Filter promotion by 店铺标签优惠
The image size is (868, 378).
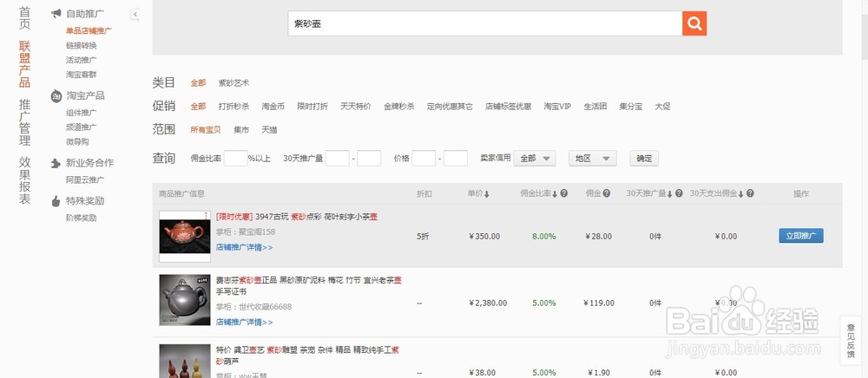[x=508, y=107]
